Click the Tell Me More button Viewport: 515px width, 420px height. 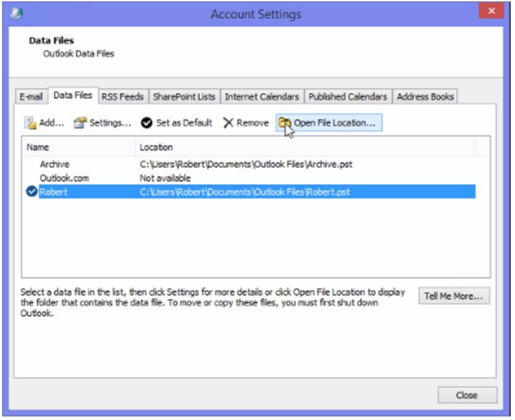tap(454, 296)
